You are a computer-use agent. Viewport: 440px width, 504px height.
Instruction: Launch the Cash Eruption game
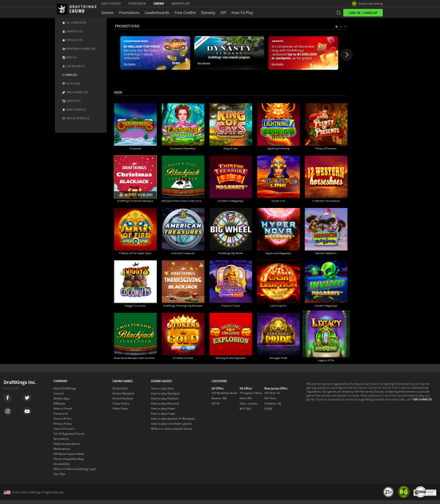pos(279,281)
